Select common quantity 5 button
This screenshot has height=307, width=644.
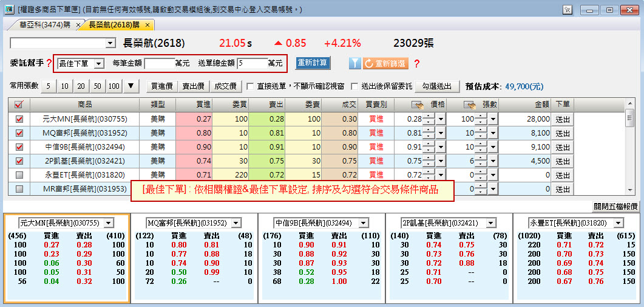pos(49,86)
